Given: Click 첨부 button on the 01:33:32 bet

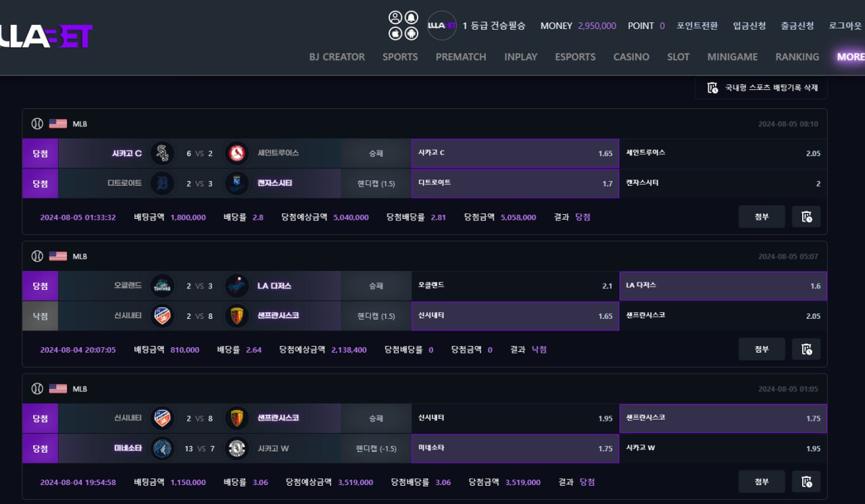Looking at the screenshot, I should [762, 217].
